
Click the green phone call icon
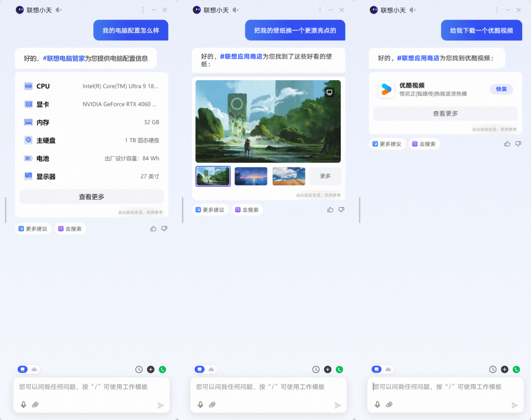[162, 369]
